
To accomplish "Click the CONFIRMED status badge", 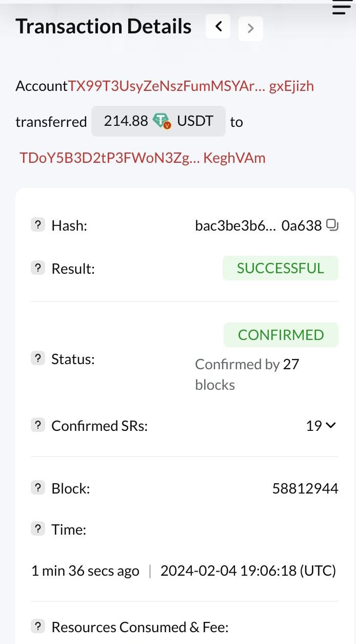I will click(281, 335).
